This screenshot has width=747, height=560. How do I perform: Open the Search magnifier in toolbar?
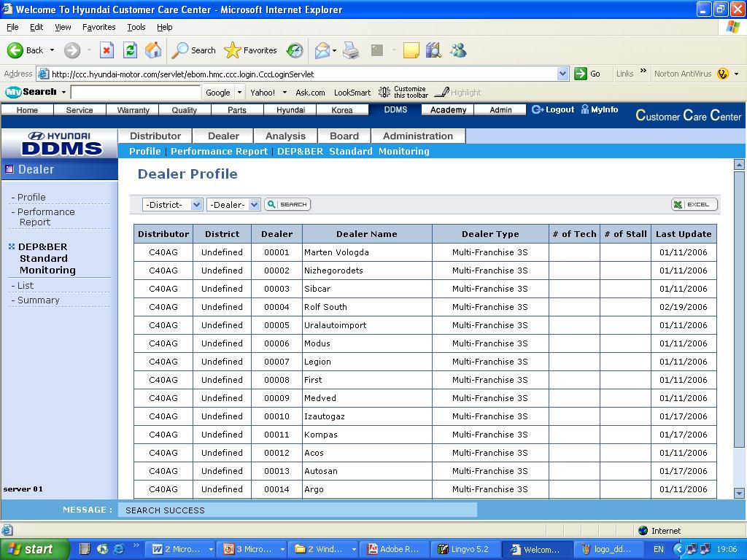coord(180,50)
